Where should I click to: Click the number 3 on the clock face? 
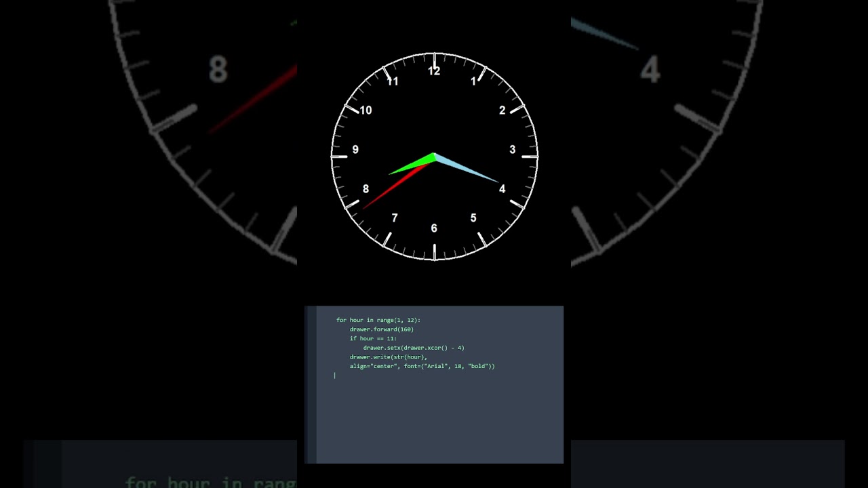(513, 150)
